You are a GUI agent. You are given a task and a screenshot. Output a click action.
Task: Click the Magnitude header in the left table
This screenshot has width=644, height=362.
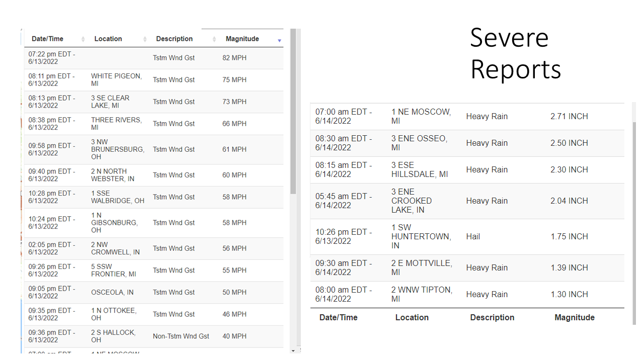(242, 39)
